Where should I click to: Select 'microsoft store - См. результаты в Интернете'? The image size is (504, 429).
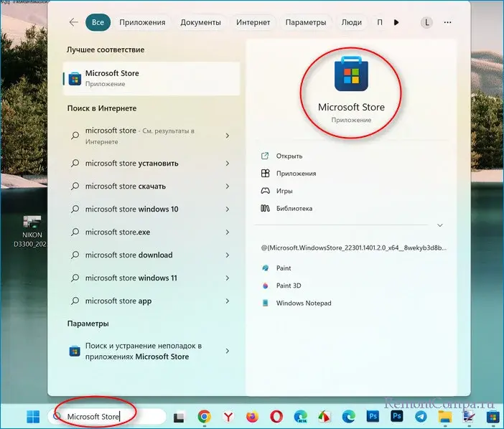(151, 136)
